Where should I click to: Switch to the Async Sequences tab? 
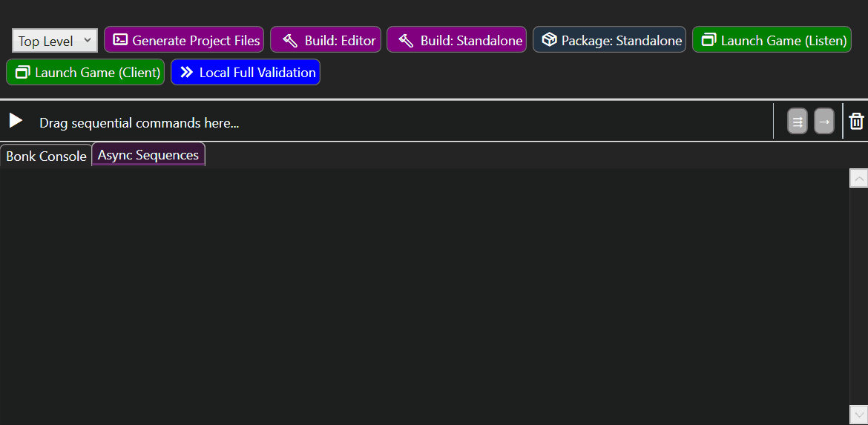148,154
